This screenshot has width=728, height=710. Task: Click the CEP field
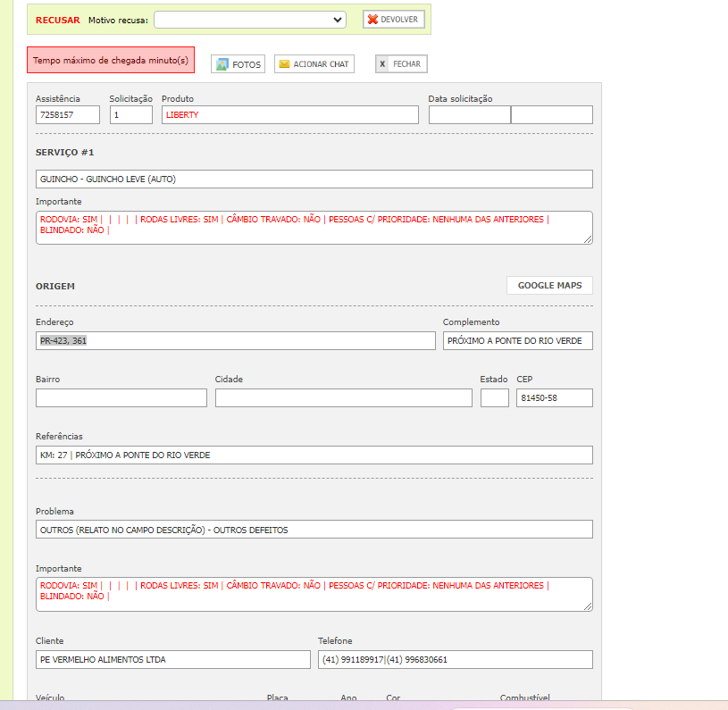[554, 398]
